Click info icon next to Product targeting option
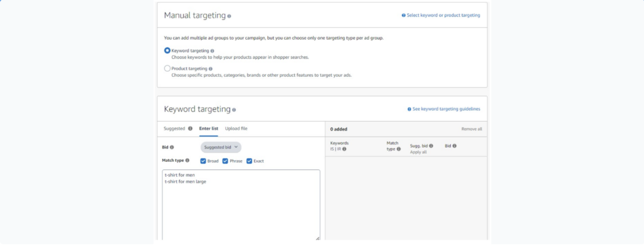This screenshot has width=644, height=247. pos(211,69)
